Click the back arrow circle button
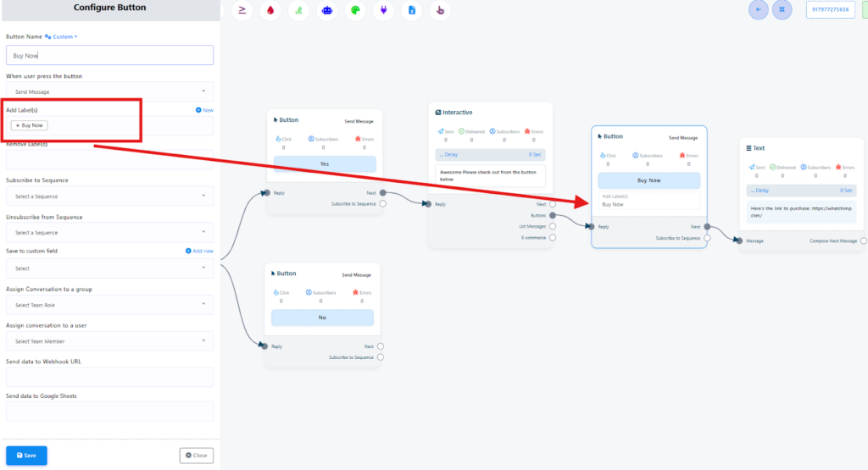 [758, 9]
